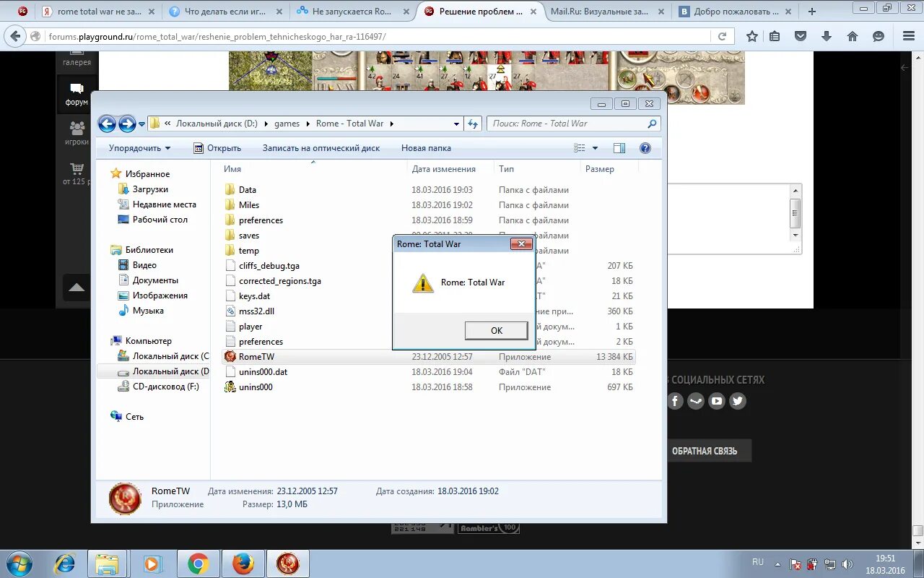Select the Библиотеки node

[149, 250]
